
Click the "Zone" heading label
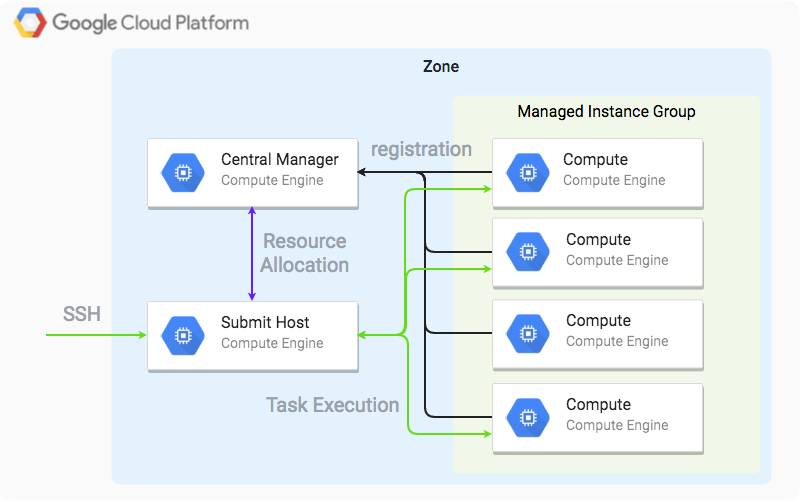click(441, 67)
